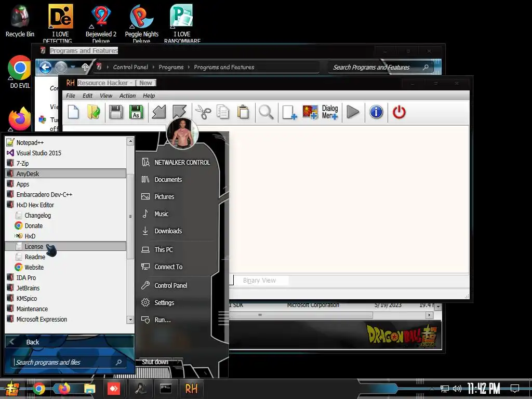The width and height of the screenshot is (532, 399).
Task: Click Back button in Start menu
Action: pyautogui.click(x=70, y=342)
